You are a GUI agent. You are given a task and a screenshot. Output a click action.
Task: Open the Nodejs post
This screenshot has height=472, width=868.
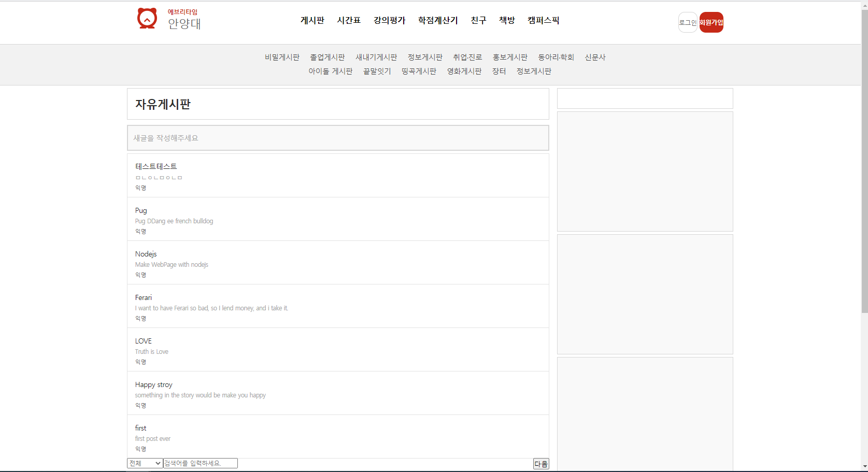[x=146, y=254]
